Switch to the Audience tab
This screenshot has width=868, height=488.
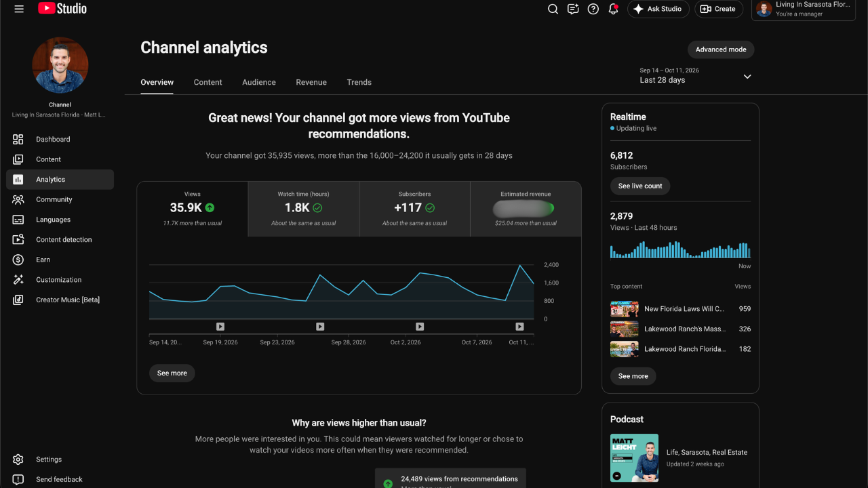point(259,82)
